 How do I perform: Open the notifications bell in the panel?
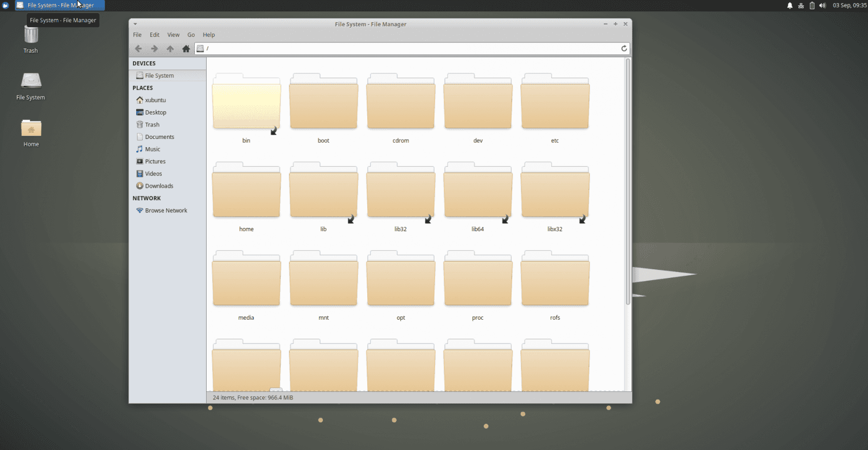tap(790, 5)
